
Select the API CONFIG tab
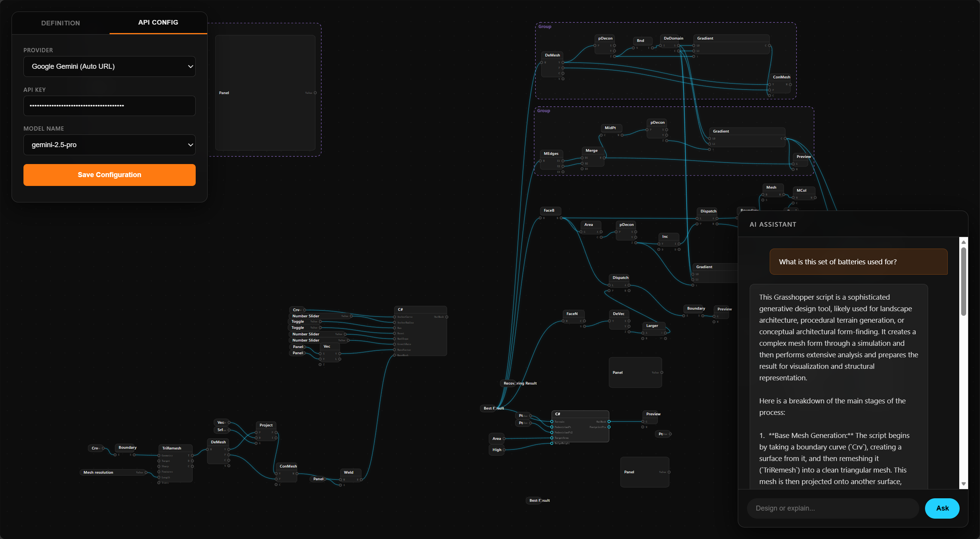pos(158,22)
